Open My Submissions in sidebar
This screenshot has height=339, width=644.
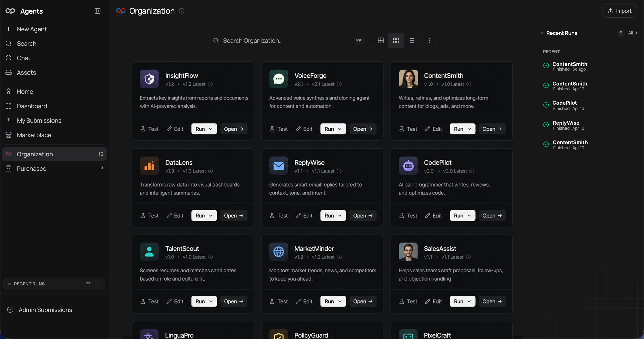tap(54, 121)
